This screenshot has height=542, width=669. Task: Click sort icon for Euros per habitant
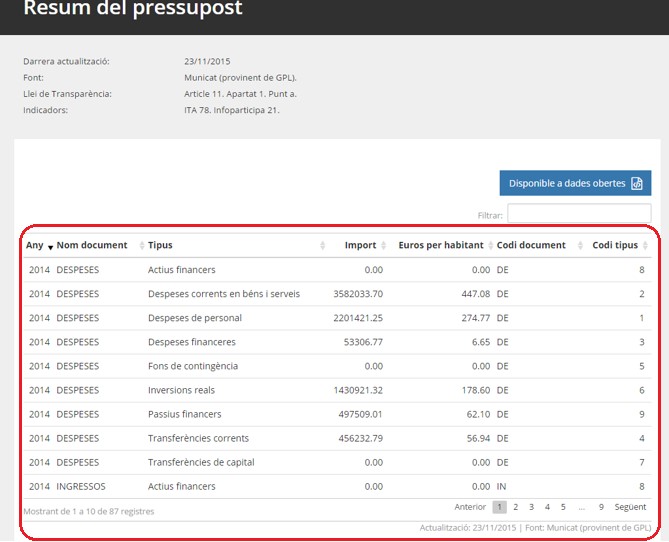click(x=491, y=246)
